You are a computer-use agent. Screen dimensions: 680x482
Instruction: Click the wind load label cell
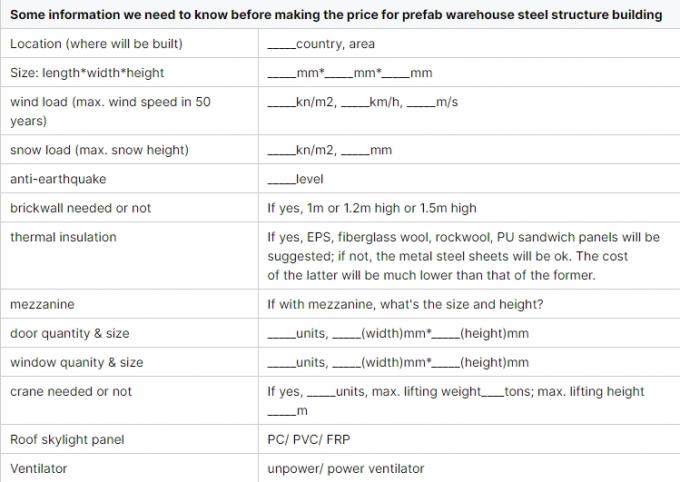coord(110,111)
